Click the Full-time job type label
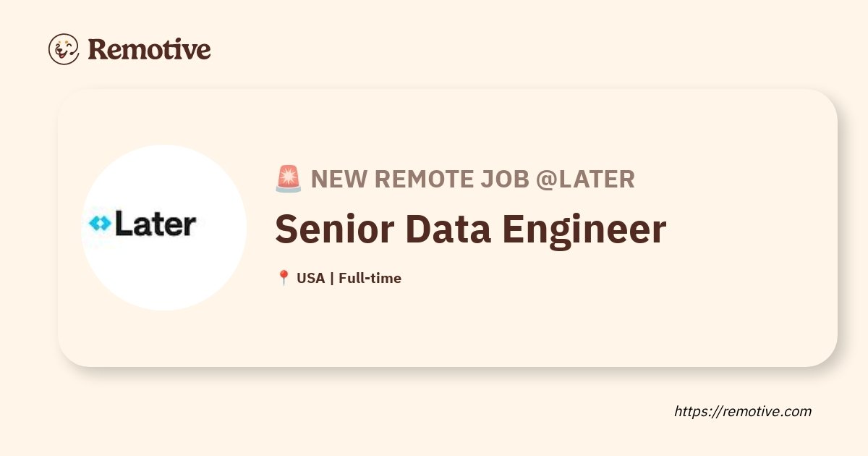This screenshot has height=456, width=868. 370,278
